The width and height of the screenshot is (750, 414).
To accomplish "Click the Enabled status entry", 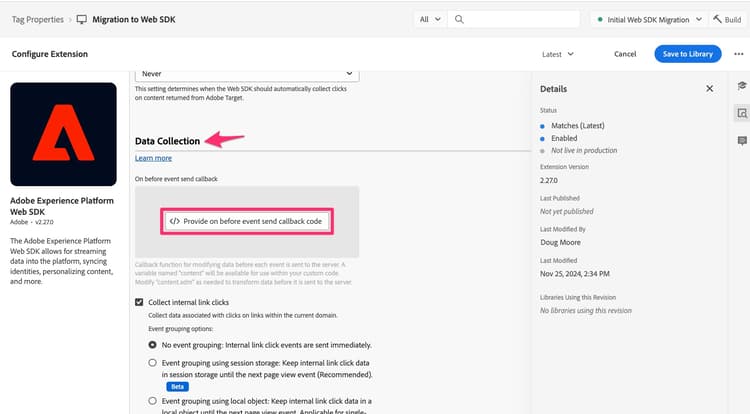I will coord(564,138).
